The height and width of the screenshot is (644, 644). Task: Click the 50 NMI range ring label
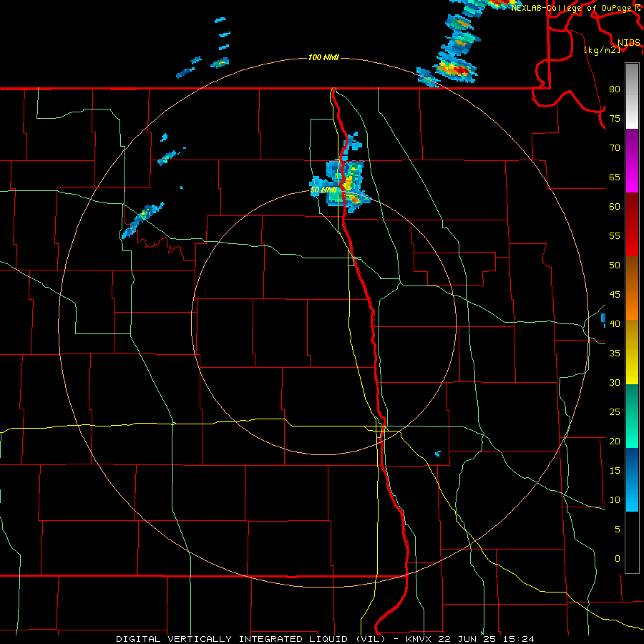click(323, 190)
